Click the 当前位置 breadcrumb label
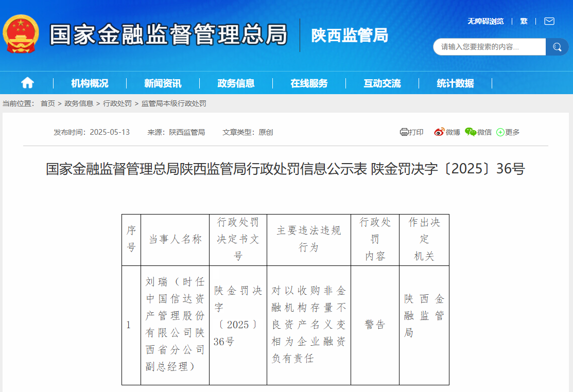This screenshot has width=573, height=392. (18, 103)
